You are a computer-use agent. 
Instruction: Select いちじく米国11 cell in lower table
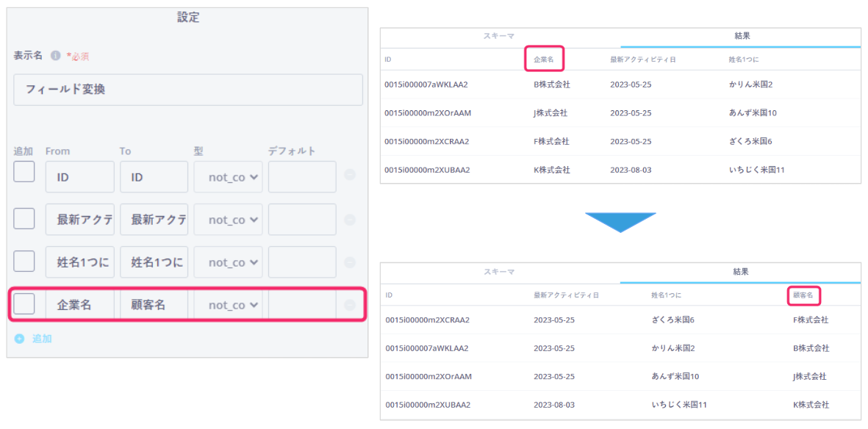pyautogui.click(x=680, y=405)
